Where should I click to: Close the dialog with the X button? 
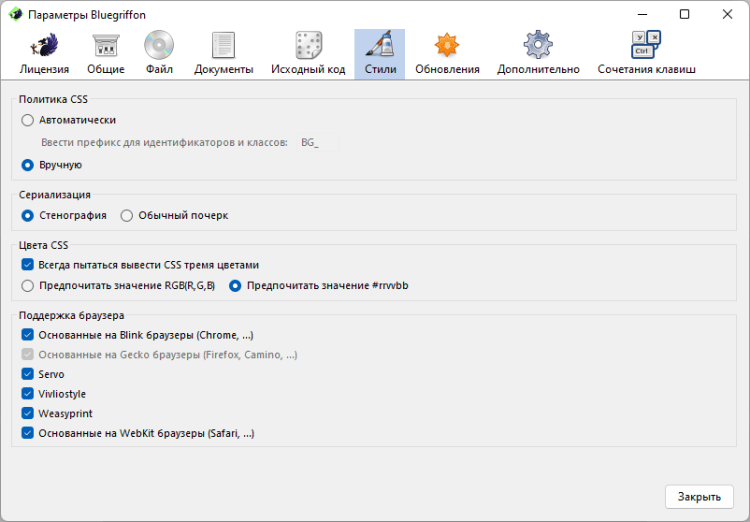pos(728,14)
